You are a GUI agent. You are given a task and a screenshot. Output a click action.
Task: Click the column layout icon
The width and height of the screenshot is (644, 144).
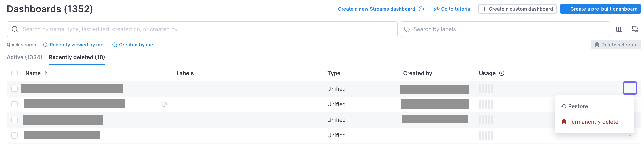[x=619, y=29]
